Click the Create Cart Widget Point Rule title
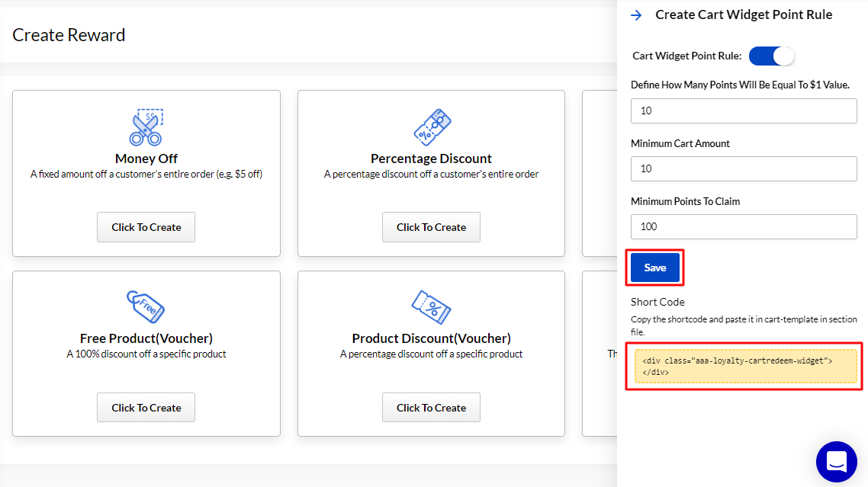Image resolution: width=868 pixels, height=487 pixels. tap(744, 14)
